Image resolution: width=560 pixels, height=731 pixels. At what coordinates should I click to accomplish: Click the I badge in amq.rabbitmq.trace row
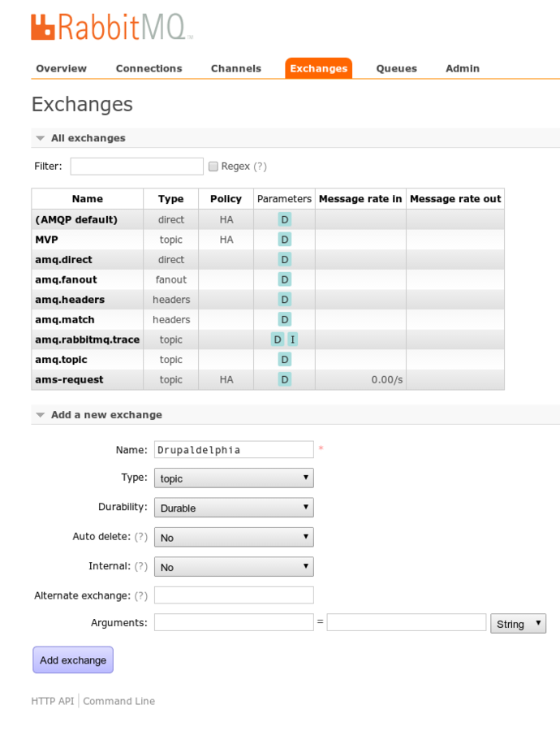292,340
